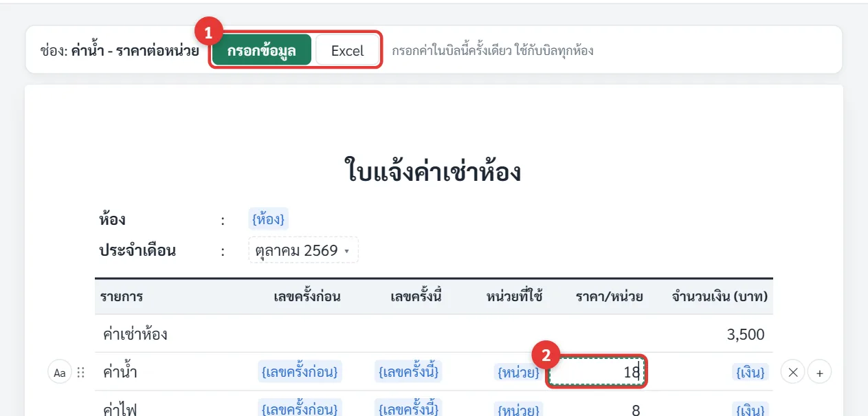Switch to the Excel input option

(347, 50)
